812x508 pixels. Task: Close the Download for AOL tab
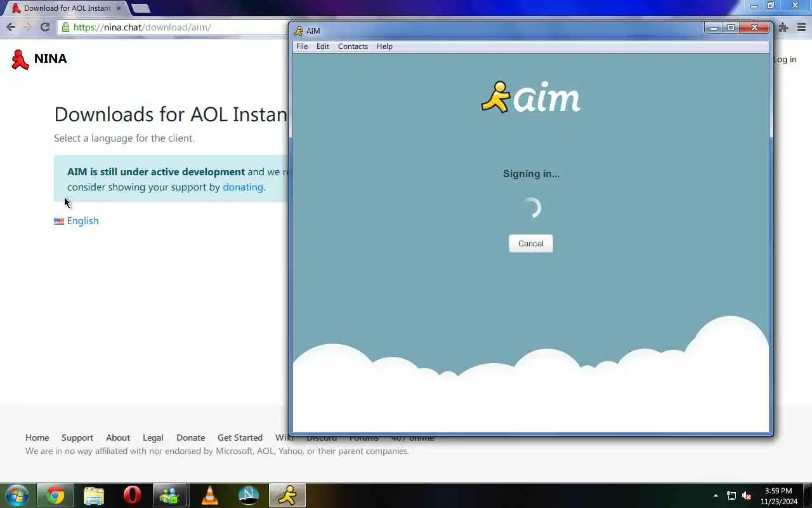118,8
